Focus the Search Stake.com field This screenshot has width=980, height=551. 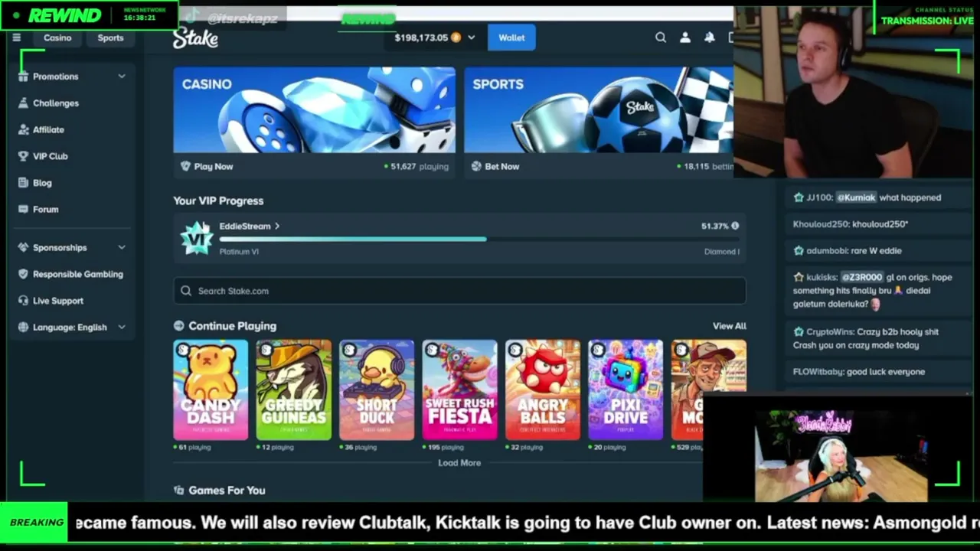coord(459,291)
